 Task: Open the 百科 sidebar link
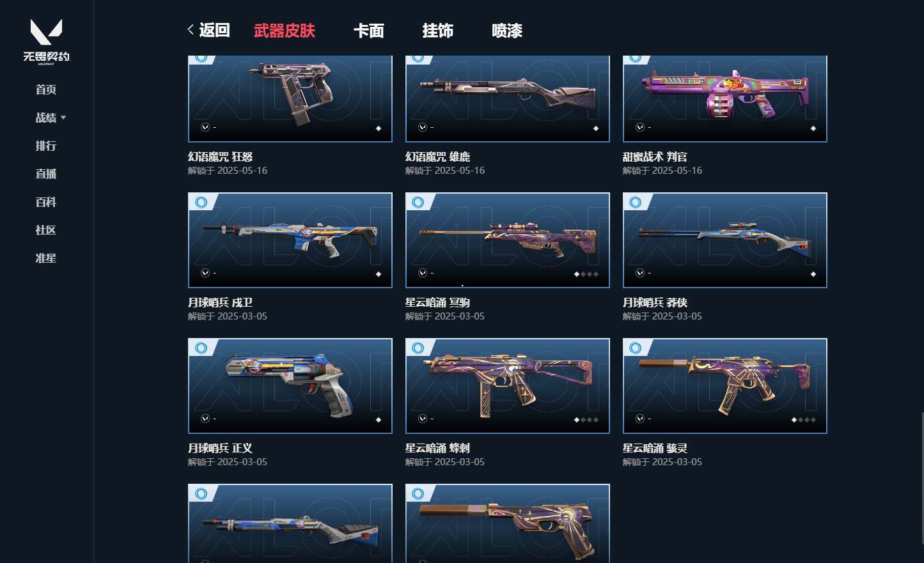point(46,202)
